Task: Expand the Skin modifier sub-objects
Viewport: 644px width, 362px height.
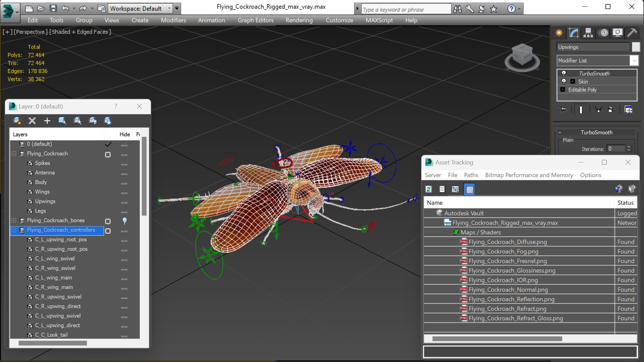Action: (x=573, y=81)
